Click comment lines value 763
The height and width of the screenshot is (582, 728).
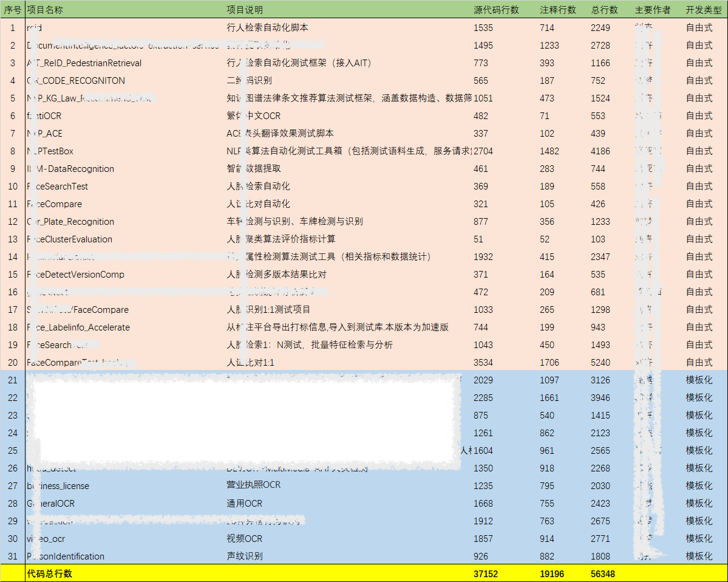pyautogui.click(x=547, y=522)
